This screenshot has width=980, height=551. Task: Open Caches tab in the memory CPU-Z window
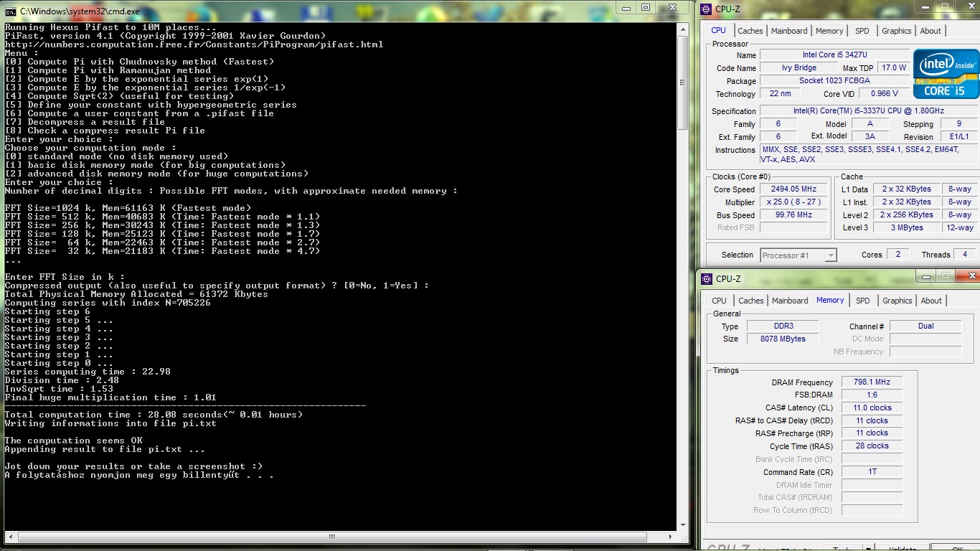point(751,301)
